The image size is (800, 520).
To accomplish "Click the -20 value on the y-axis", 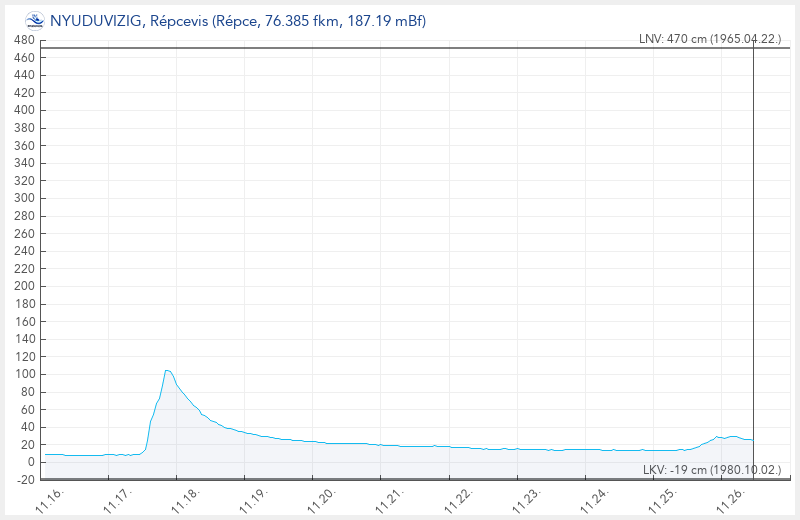I will [x=24, y=480].
